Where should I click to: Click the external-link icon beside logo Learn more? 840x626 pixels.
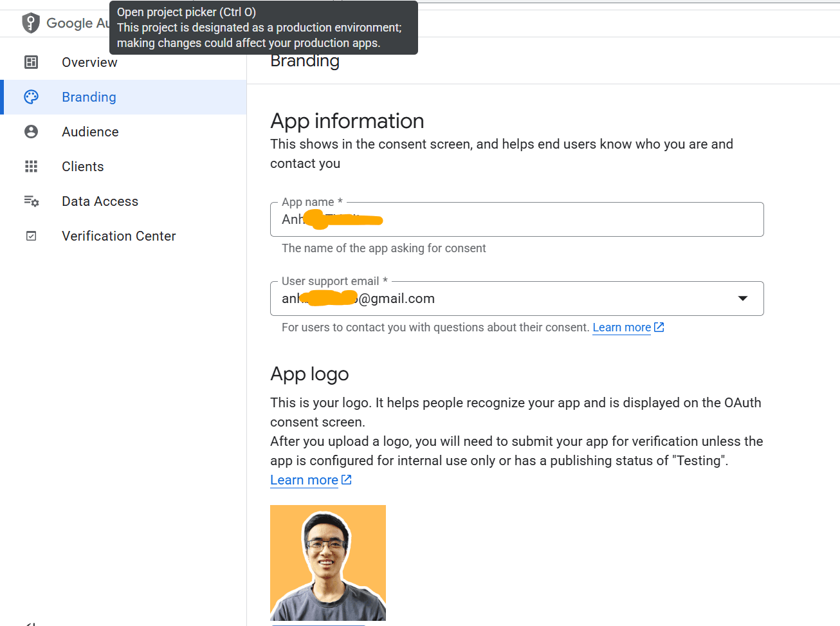click(x=346, y=479)
